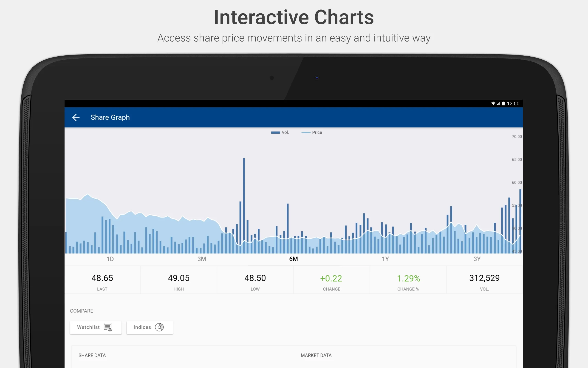The width and height of the screenshot is (588, 368).
Task: Tap the tallest volume bar in chart
Action: click(x=244, y=206)
